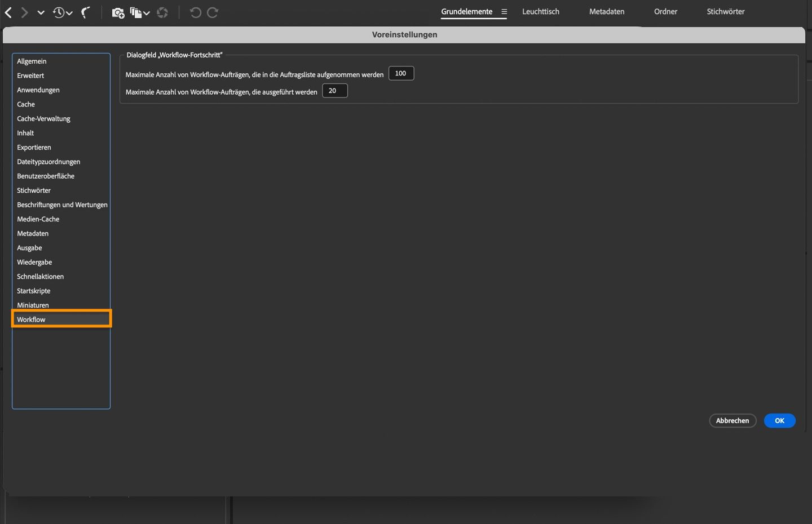Click the executed jobs maximum field showing 20
This screenshot has height=524, width=812.
coord(334,91)
